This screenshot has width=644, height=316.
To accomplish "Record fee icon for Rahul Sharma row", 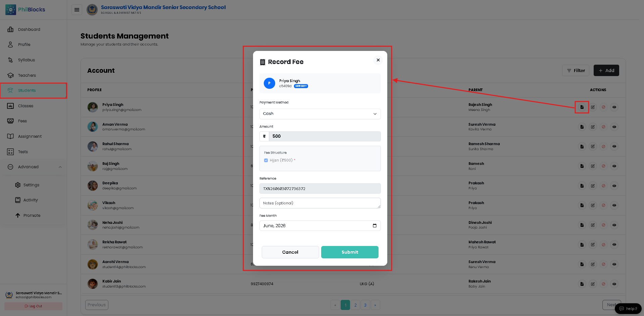I will pyautogui.click(x=582, y=146).
